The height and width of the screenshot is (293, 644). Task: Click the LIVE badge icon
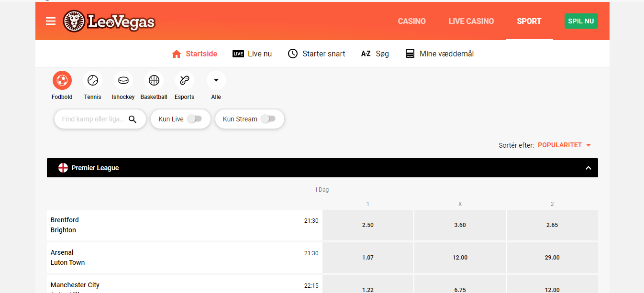point(238,54)
